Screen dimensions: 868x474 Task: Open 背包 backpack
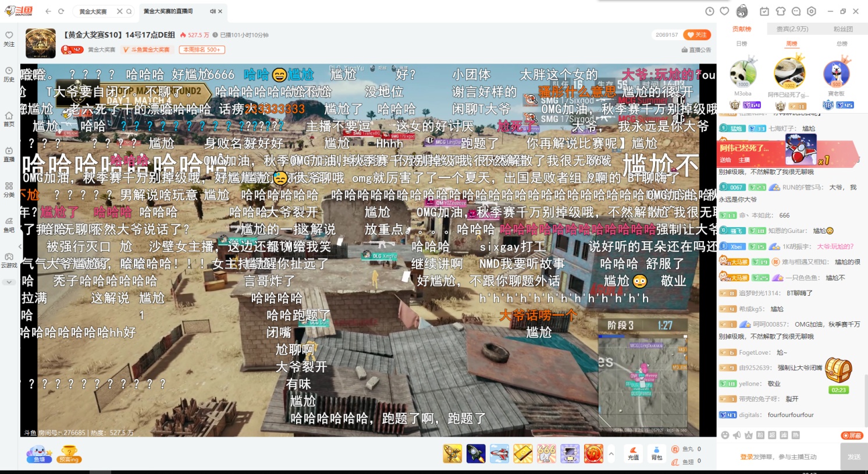coord(656,453)
